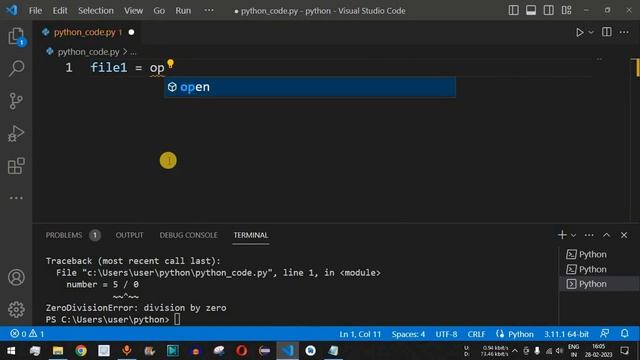
Task: Change line ending via CRLF
Action: click(x=476, y=334)
